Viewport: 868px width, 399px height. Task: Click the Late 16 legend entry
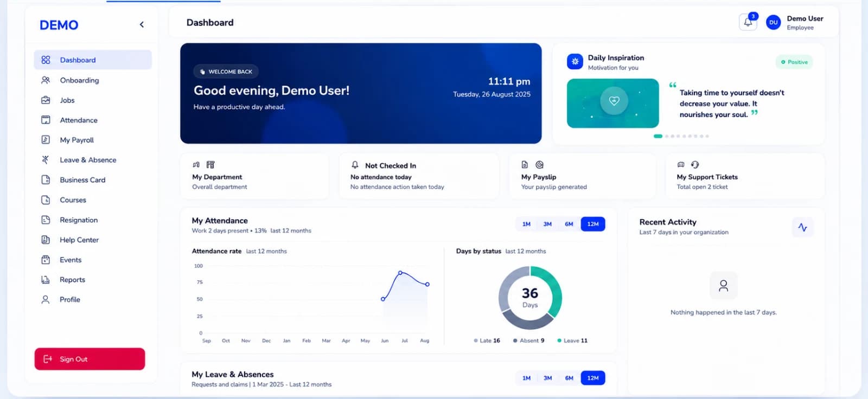pyautogui.click(x=487, y=340)
